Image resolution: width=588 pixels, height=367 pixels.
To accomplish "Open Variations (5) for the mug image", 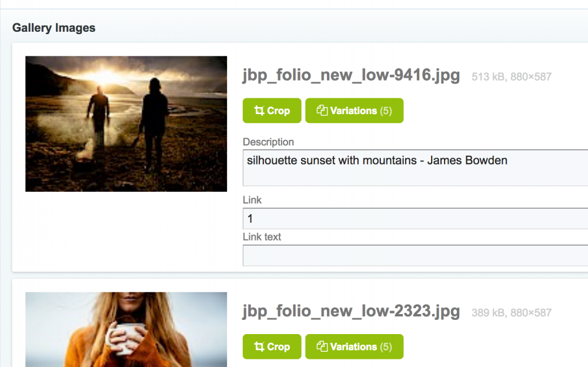I will [x=354, y=347].
